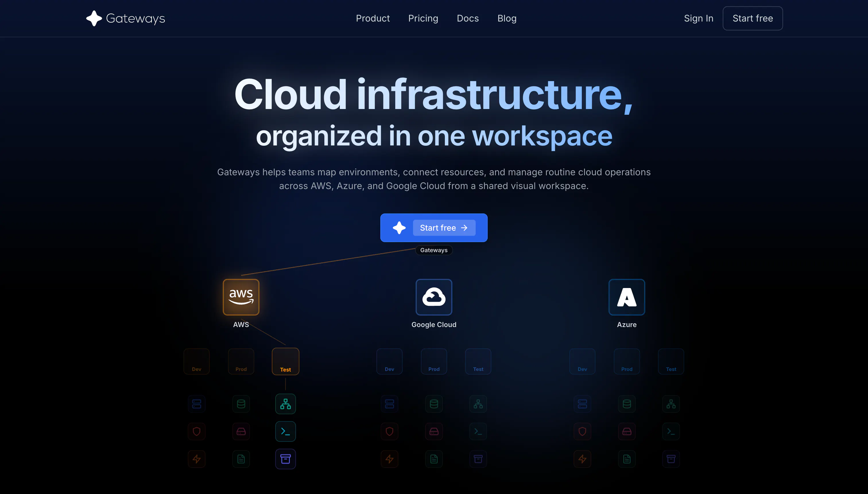Open the Azure Prod environment tile

click(x=627, y=361)
